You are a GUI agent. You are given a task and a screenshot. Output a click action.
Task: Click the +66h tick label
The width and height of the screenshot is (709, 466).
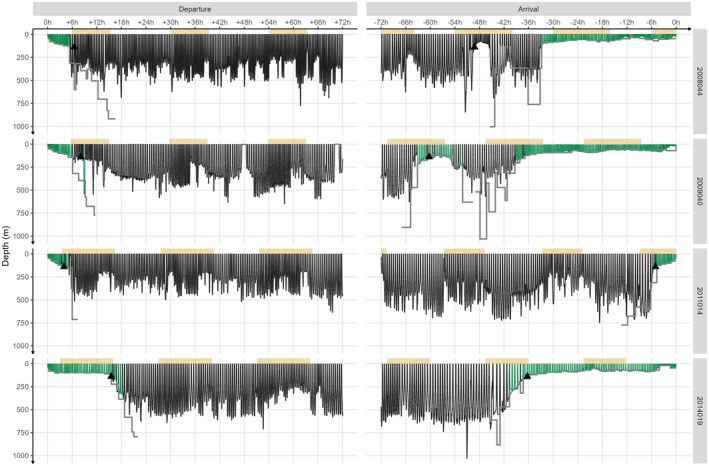coord(318,22)
